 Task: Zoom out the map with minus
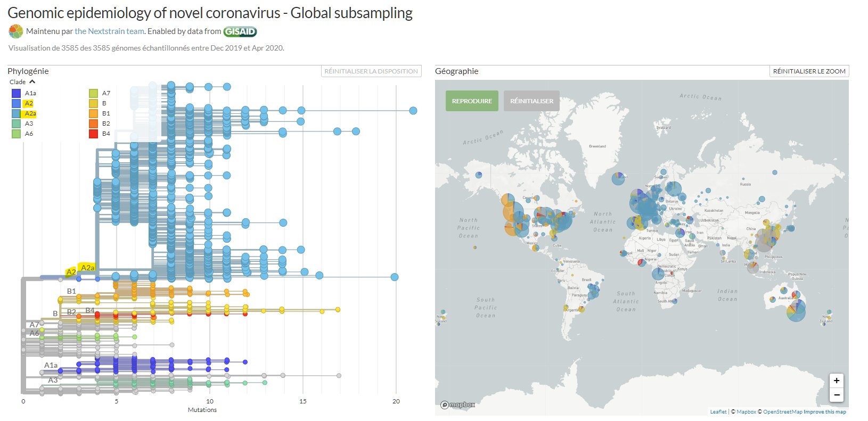pos(837,395)
